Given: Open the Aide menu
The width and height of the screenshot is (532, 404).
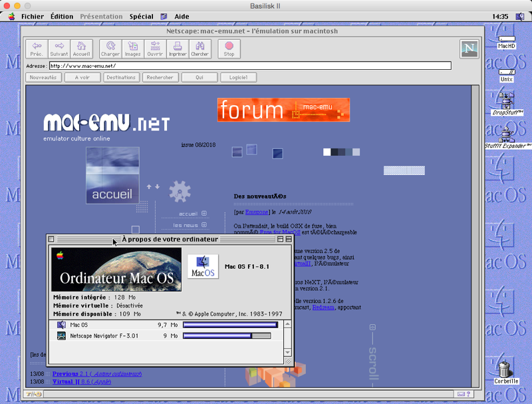Looking at the screenshot, I should point(182,16).
